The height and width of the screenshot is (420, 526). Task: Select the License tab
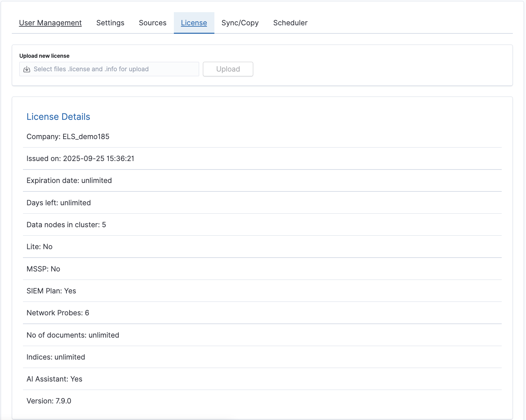click(194, 23)
